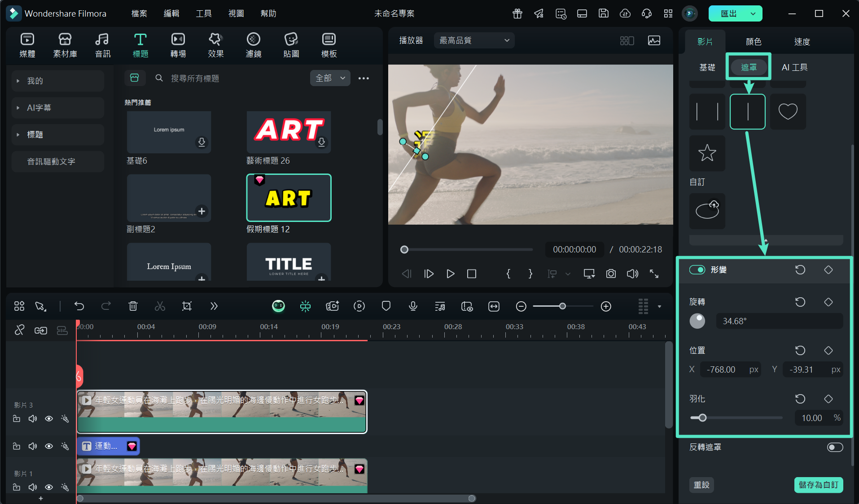
Task: Open the 檔案 file menu
Action: click(x=139, y=13)
